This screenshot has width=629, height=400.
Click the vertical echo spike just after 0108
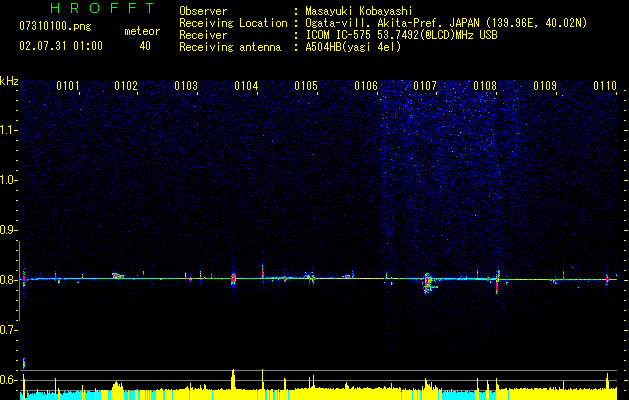497,281
